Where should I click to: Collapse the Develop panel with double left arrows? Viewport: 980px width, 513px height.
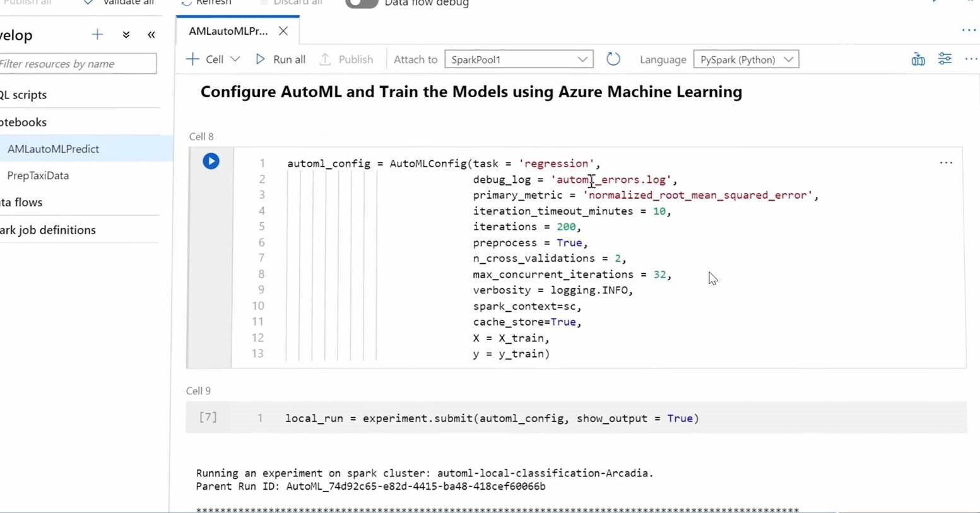click(x=151, y=35)
